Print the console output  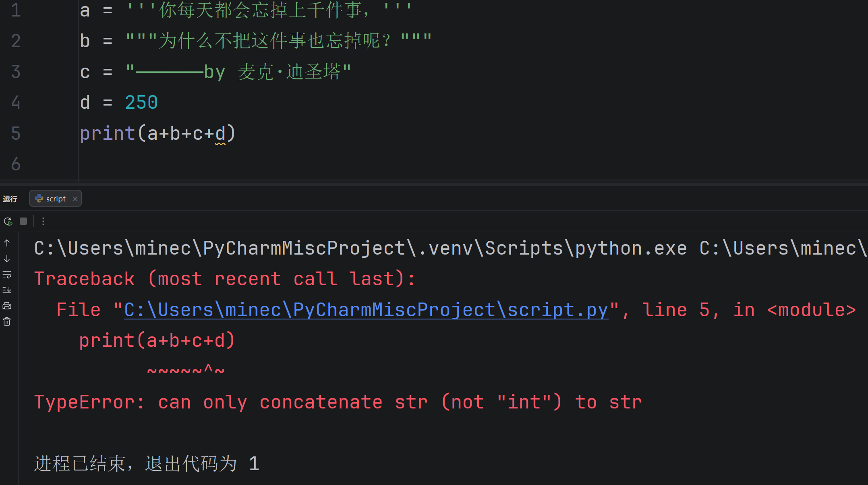(x=7, y=306)
